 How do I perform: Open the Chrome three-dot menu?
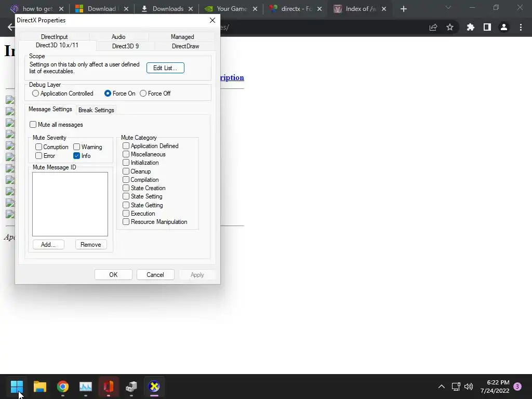click(521, 27)
